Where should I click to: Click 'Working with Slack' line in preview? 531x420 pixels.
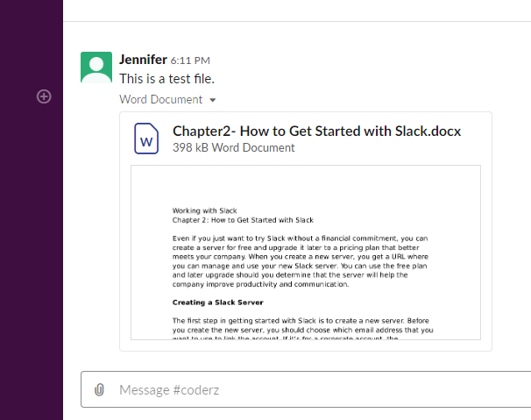[x=204, y=210]
